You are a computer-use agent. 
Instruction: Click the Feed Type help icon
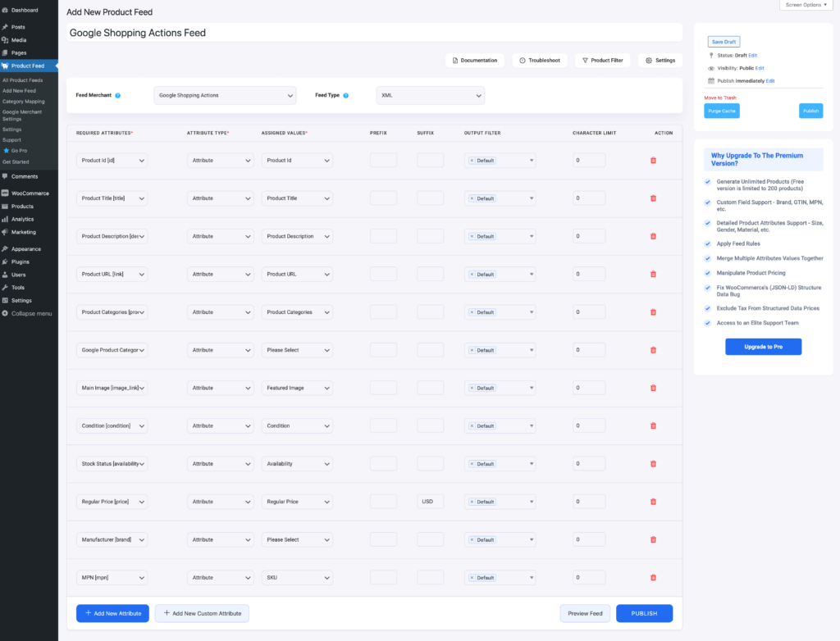[346, 95]
